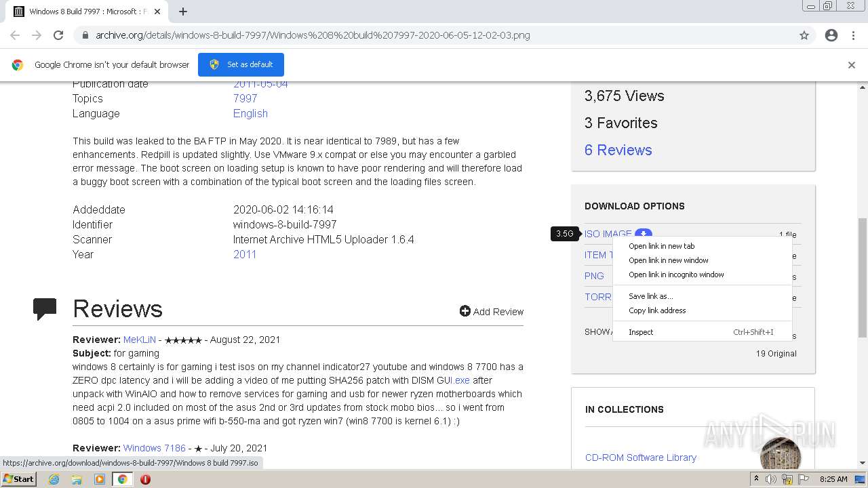Image resolution: width=868 pixels, height=488 pixels.
Task: Open the CD-ROM Software Library collection
Action: [641, 457]
